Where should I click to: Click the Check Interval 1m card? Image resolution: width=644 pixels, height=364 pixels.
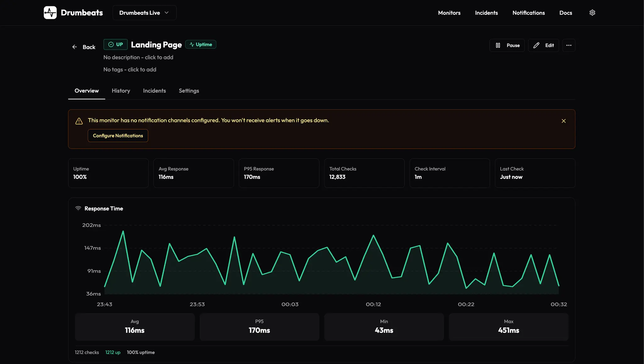[x=450, y=173]
